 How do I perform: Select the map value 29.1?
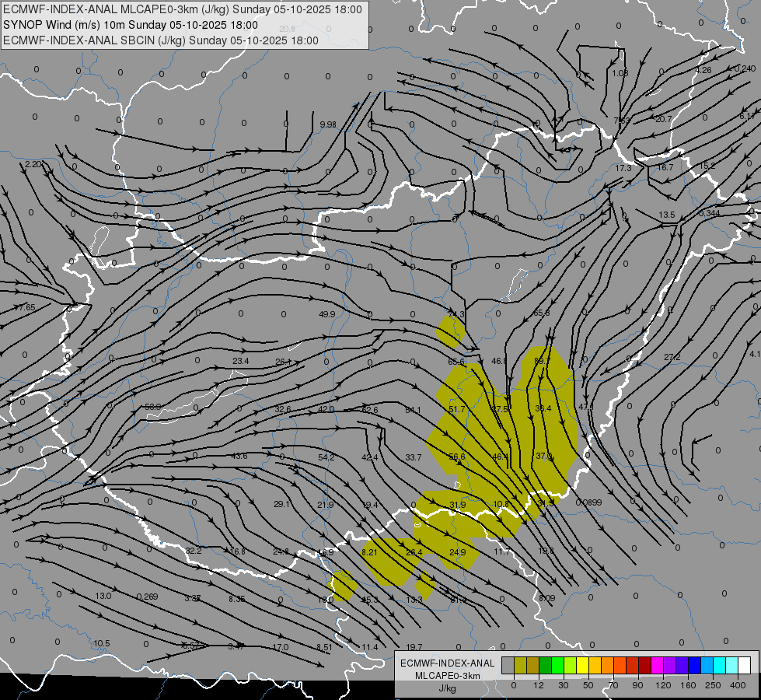pyautogui.click(x=282, y=504)
